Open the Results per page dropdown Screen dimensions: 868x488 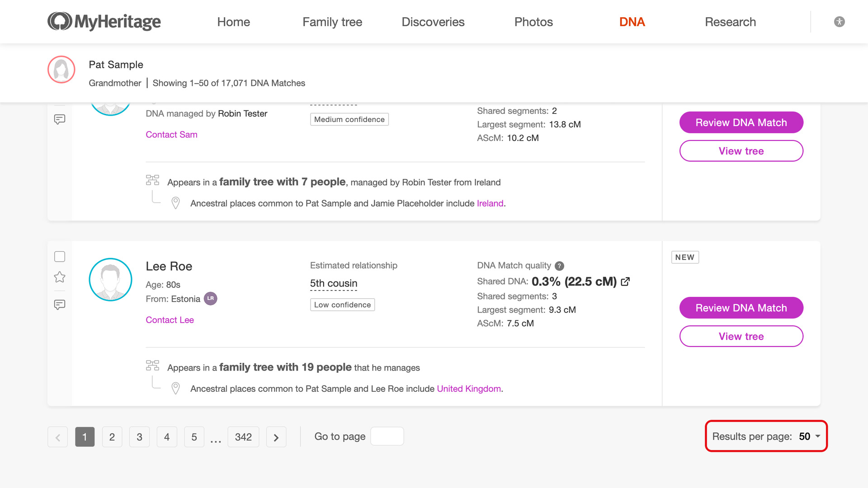point(766,436)
